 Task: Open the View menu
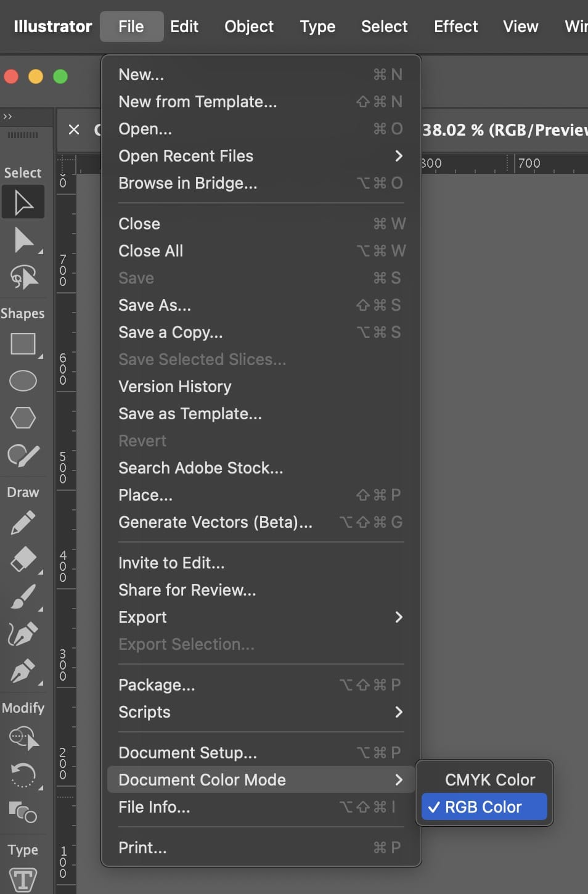(521, 27)
